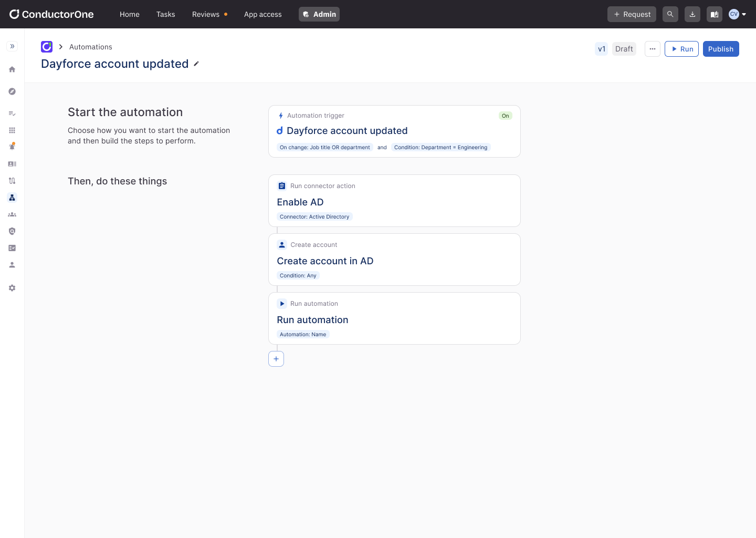Click the Connector: Active Directory chip

[314, 216]
